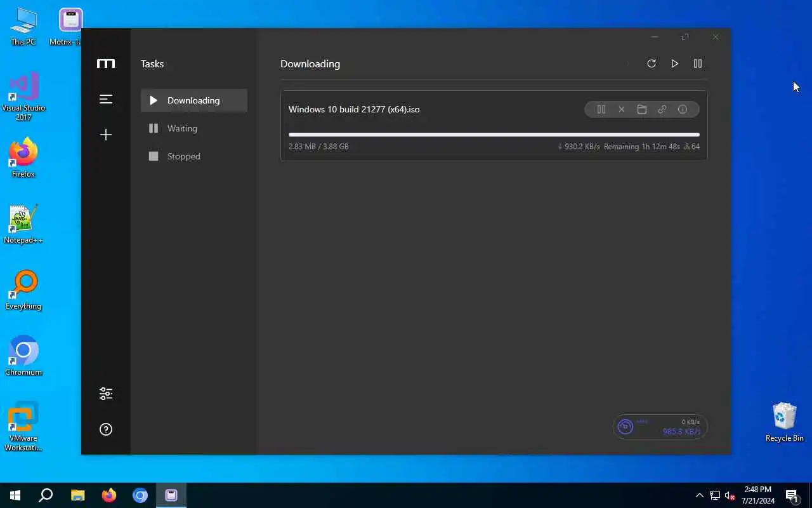Open This PC desktop icon
The width and height of the screenshot is (812, 508).
23,27
